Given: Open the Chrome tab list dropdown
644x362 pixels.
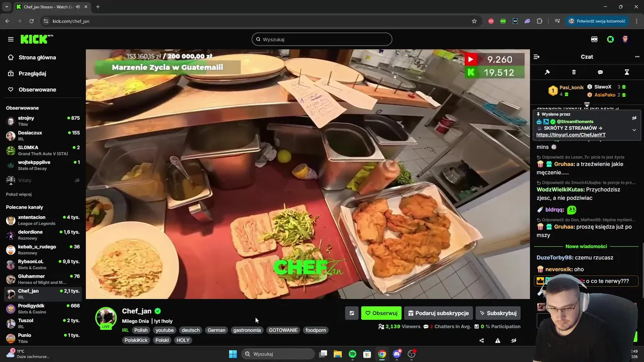Looking at the screenshot, I should tap(7, 7).
